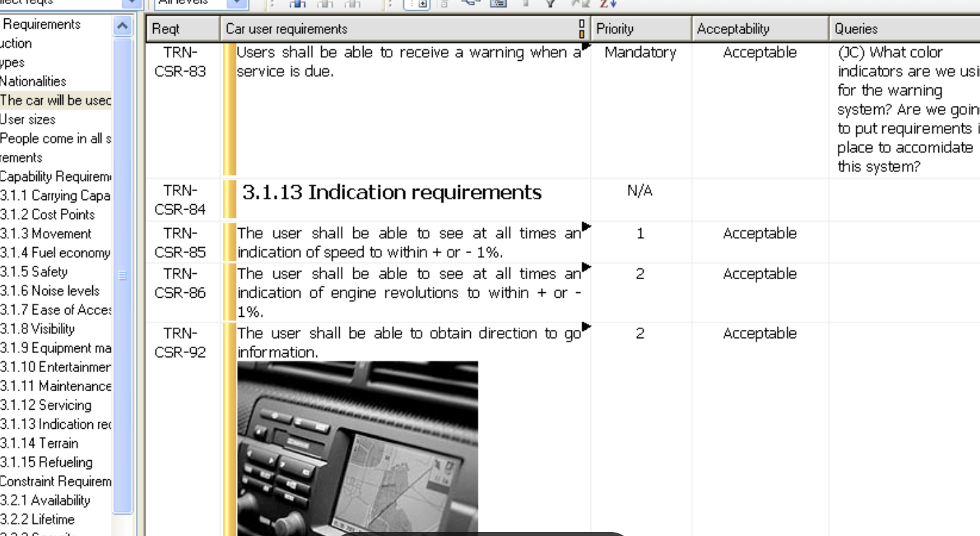Click the link arrow on TRN-CSR-83 row

coord(586,46)
